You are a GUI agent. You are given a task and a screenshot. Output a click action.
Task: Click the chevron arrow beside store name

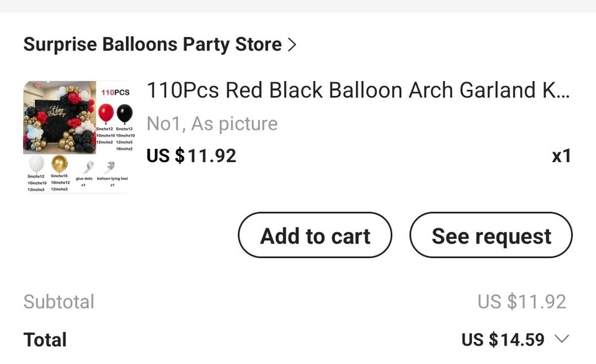click(x=291, y=45)
